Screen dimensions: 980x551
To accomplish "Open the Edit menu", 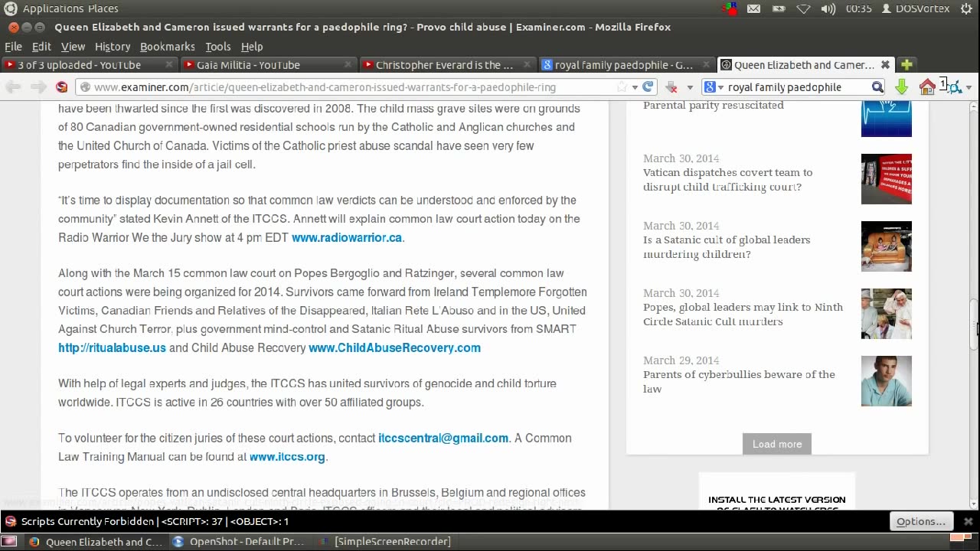I will pos(41,47).
